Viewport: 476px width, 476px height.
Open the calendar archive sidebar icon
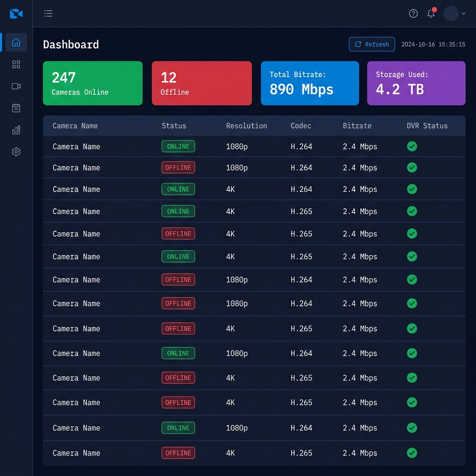point(16,108)
